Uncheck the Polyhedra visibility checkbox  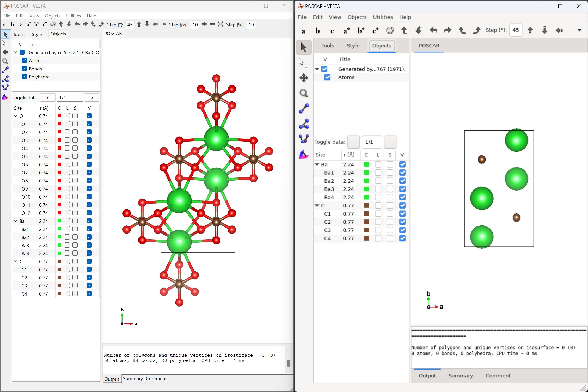pos(24,77)
